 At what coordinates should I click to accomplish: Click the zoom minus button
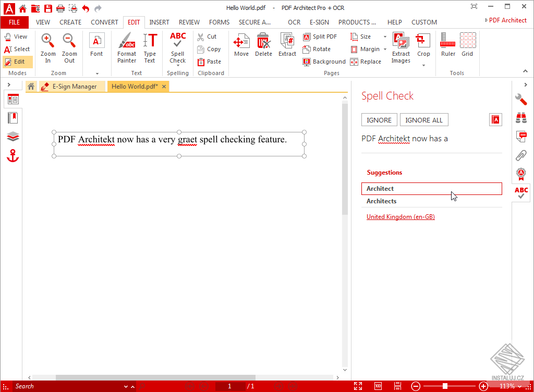416,386
